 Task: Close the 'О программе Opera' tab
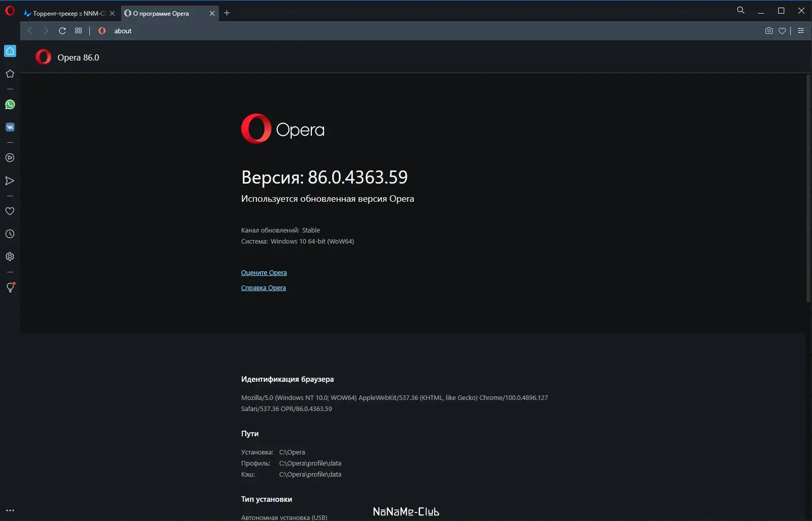(212, 14)
